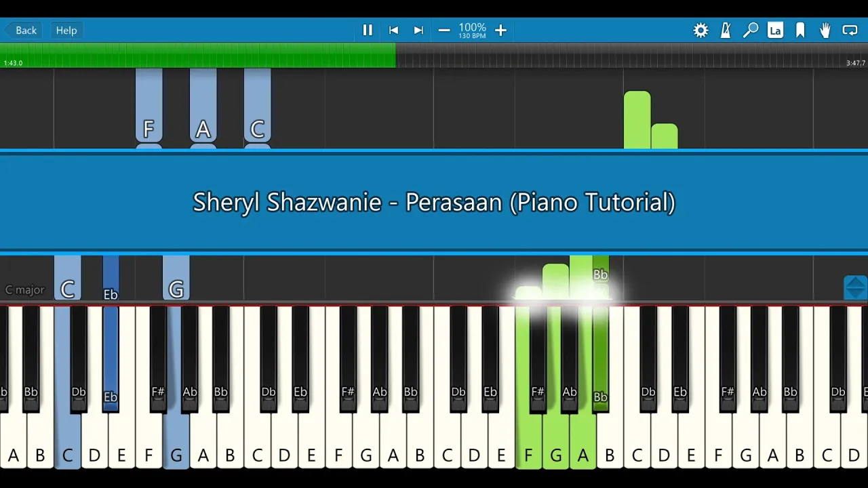The image size is (868, 488).
Task: Click the green highlighted A piano key
Action: (583, 441)
